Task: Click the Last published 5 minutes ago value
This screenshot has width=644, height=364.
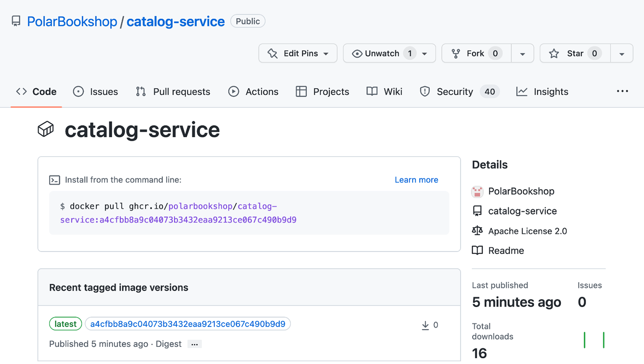Action: click(x=516, y=302)
